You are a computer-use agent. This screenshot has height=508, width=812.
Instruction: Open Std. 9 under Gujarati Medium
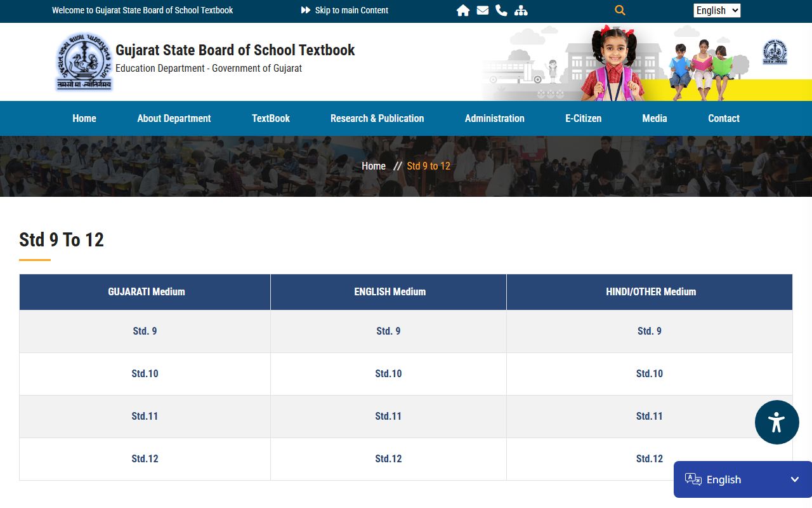145,331
